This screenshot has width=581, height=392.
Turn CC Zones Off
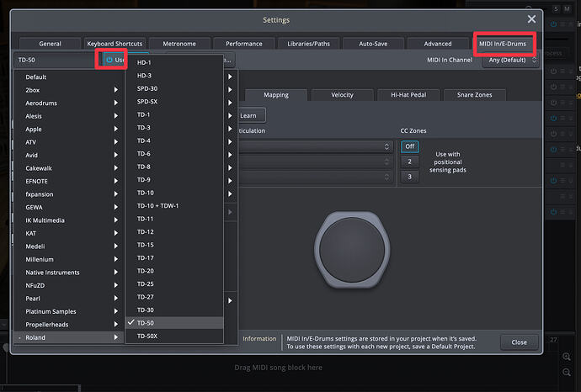click(409, 146)
